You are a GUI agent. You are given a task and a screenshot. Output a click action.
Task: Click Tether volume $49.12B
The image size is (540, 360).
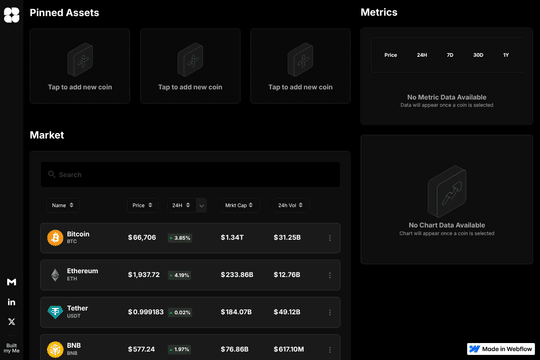287,312
